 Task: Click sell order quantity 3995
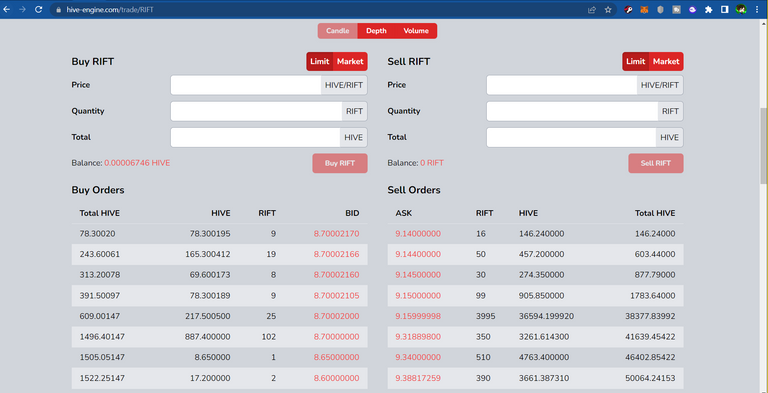click(485, 317)
